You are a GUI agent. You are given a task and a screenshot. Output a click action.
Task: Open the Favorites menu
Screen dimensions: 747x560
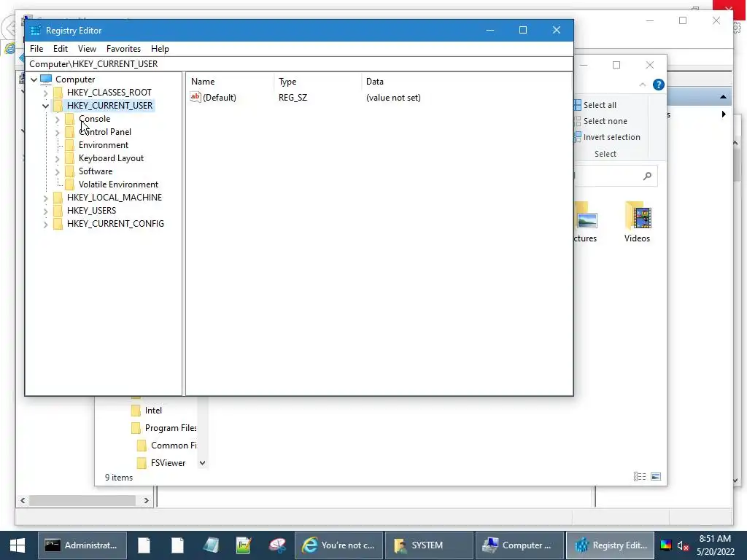pos(123,49)
